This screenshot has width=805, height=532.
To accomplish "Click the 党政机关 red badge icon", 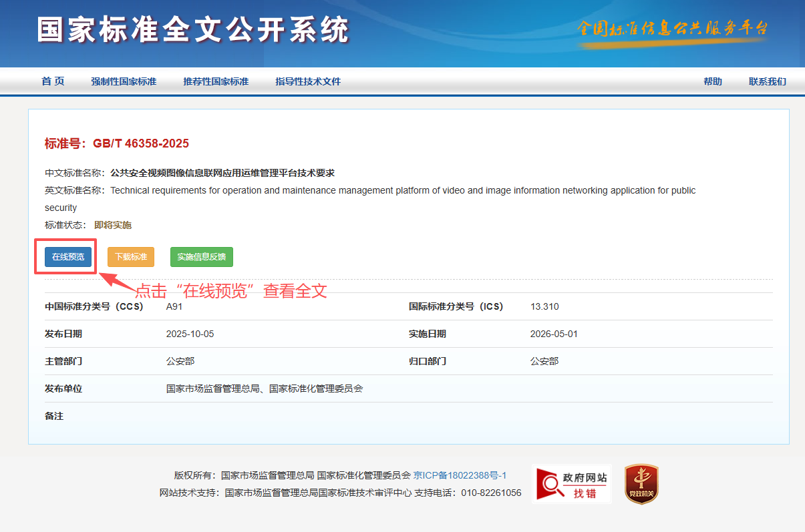I will [x=641, y=484].
